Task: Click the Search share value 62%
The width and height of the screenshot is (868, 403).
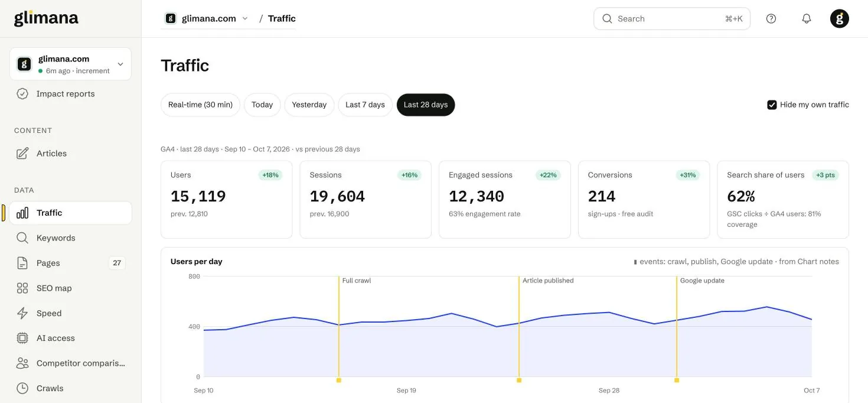Action: [741, 196]
